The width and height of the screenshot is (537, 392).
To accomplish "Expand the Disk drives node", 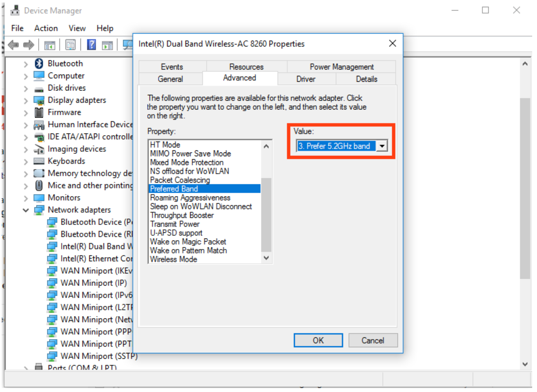I will tap(26, 88).
